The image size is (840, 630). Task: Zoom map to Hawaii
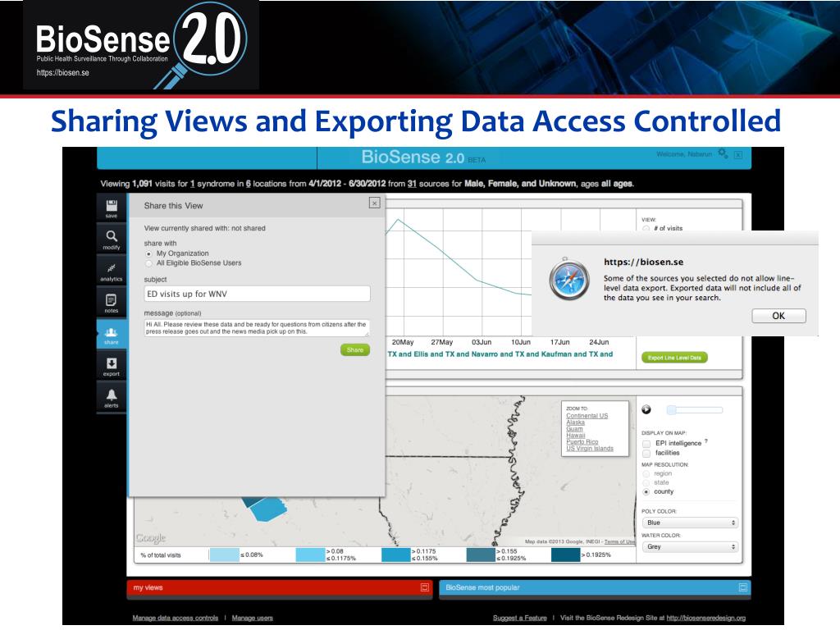click(x=576, y=436)
